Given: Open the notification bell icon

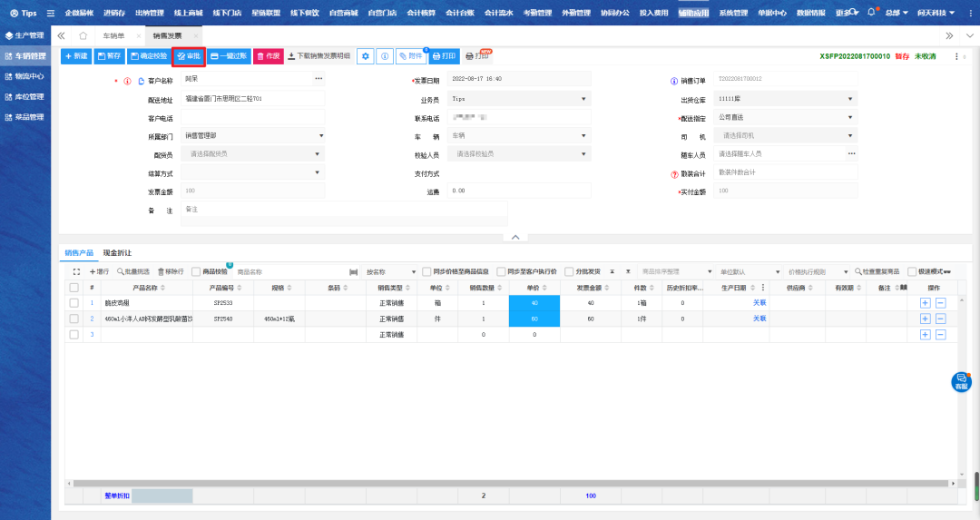Looking at the screenshot, I should [871, 13].
